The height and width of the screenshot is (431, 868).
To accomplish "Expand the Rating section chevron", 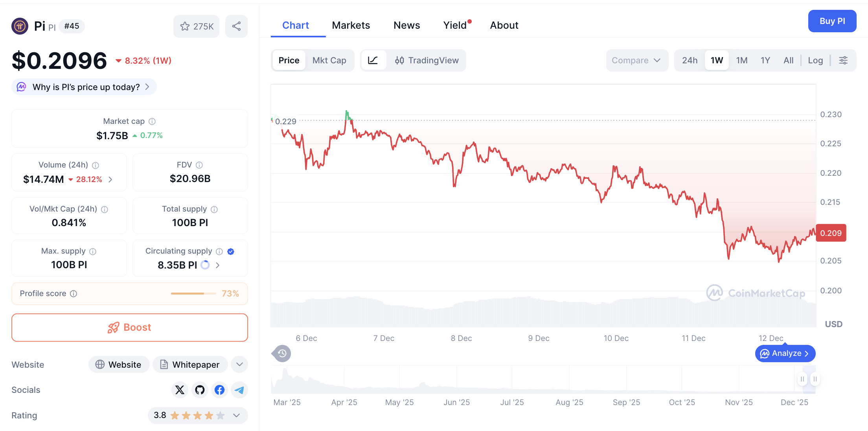I will point(236,415).
